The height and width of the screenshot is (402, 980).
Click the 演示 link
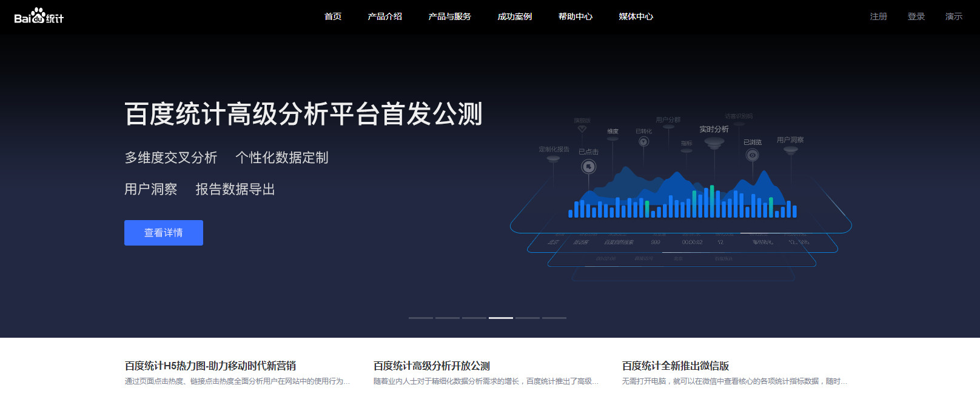pyautogui.click(x=953, y=16)
